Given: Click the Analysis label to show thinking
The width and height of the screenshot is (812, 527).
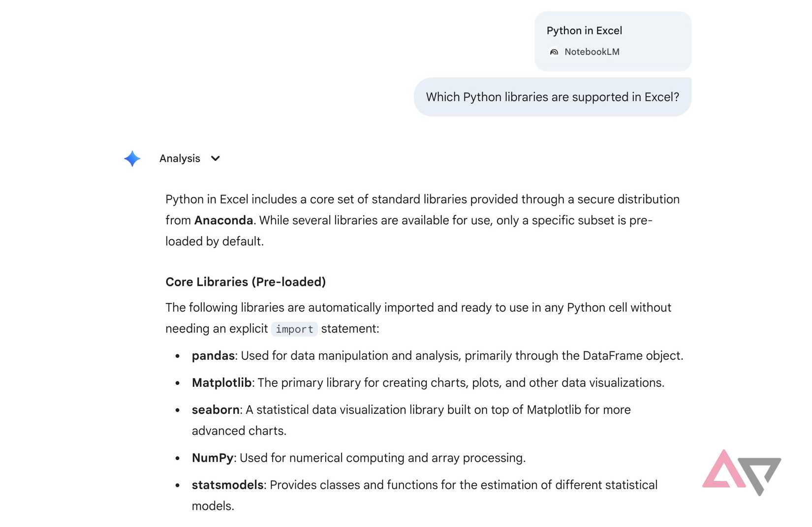Looking at the screenshot, I should (180, 158).
